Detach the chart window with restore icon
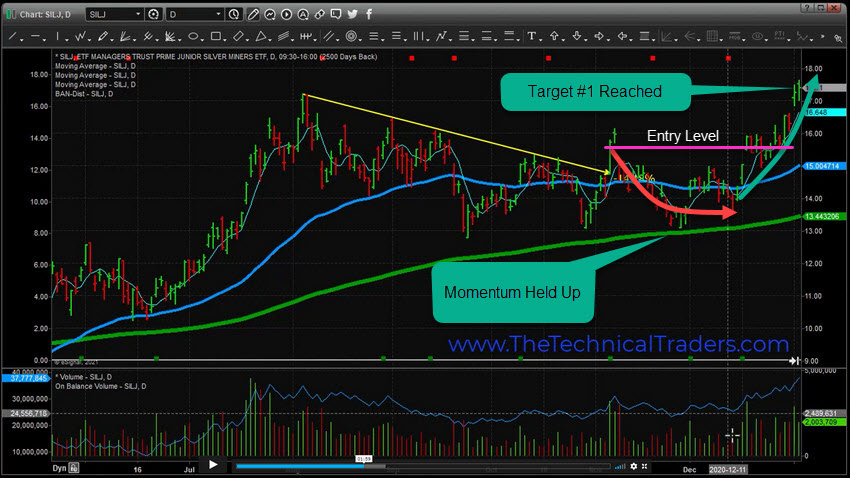 pyautogui.click(x=821, y=8)
